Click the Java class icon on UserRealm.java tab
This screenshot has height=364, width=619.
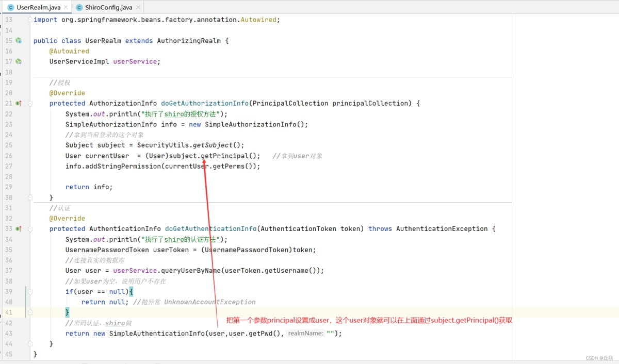11,7
